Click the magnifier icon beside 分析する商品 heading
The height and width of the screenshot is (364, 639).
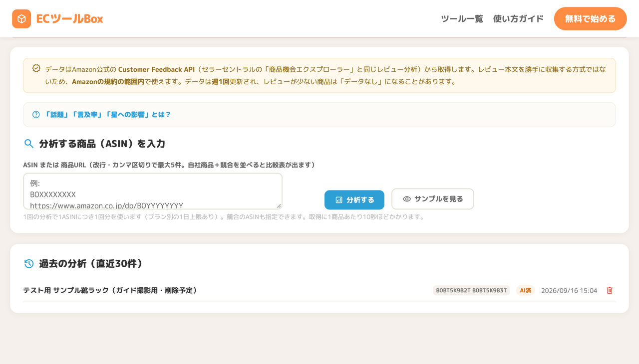[x=29, y=144]
